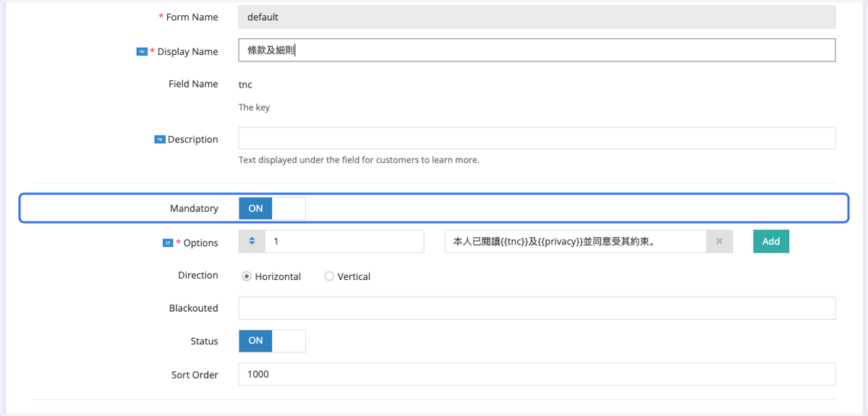Click the hint text "The key"

pos(254,107)
